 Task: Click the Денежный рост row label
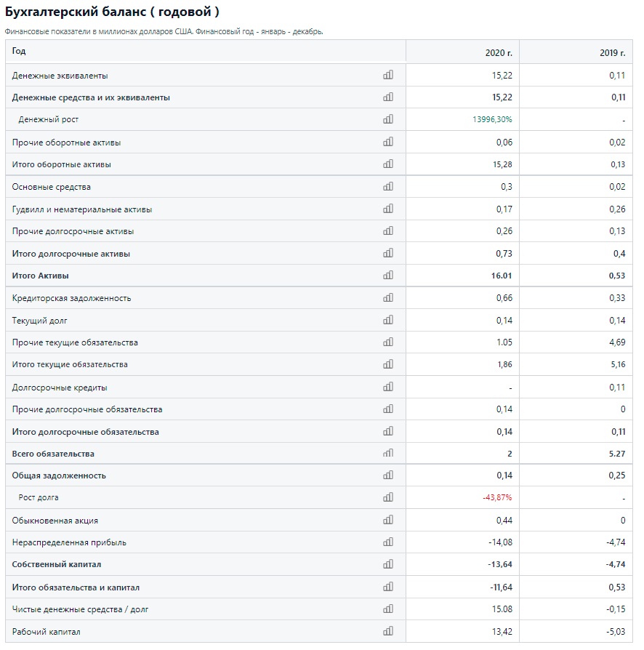(48, 119)
